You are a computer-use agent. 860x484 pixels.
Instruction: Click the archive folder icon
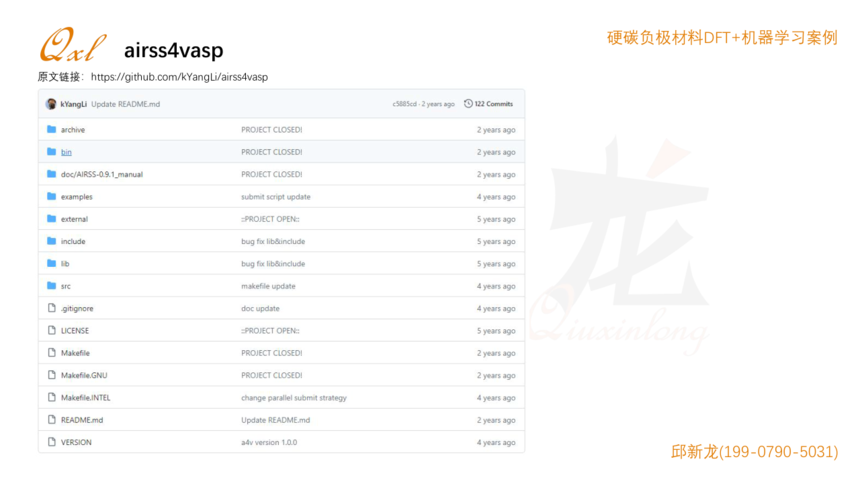point(52,130)
